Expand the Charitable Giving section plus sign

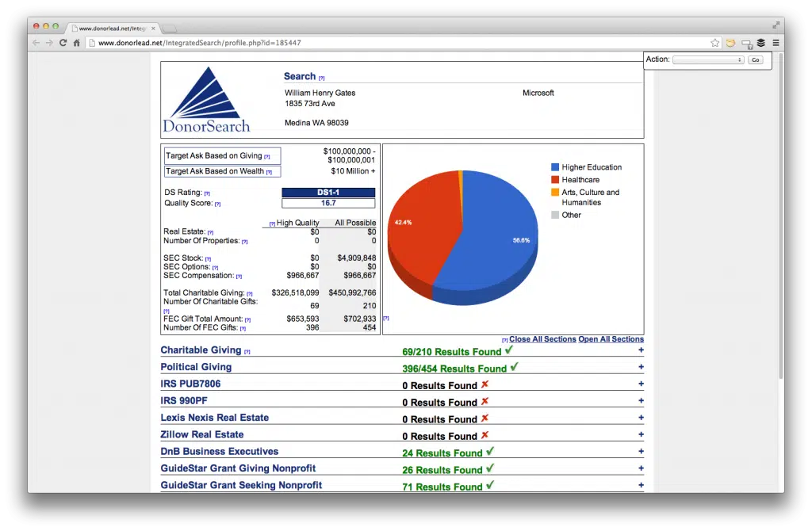pos(641,350)
